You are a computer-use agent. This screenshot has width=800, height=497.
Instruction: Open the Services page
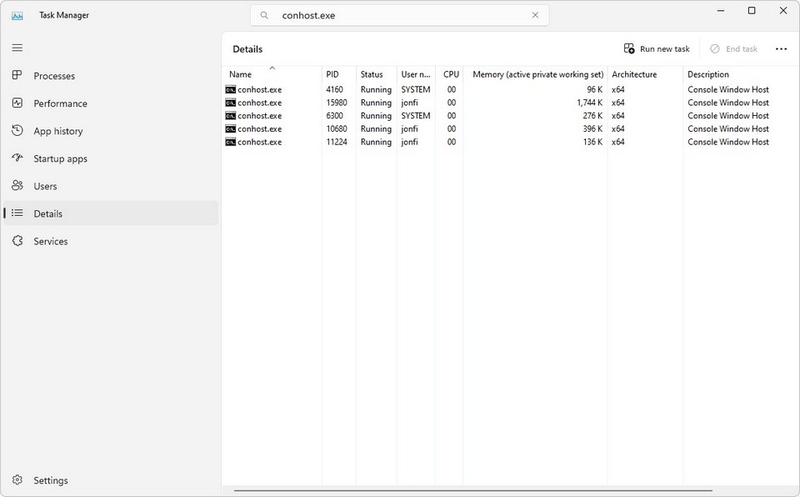(x=111, y=241)
